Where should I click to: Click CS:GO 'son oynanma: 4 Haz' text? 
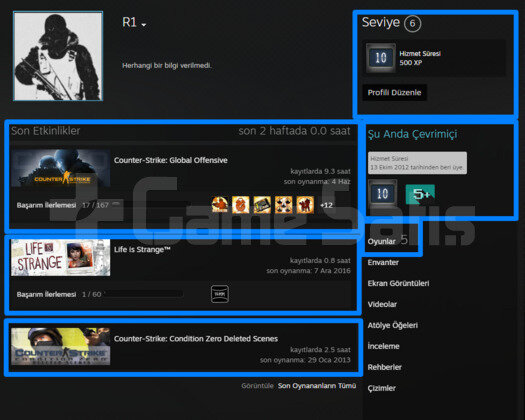317,182
